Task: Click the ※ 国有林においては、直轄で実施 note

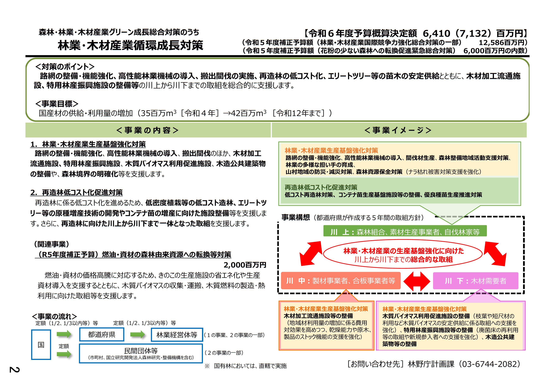Action: coord(246,366)
